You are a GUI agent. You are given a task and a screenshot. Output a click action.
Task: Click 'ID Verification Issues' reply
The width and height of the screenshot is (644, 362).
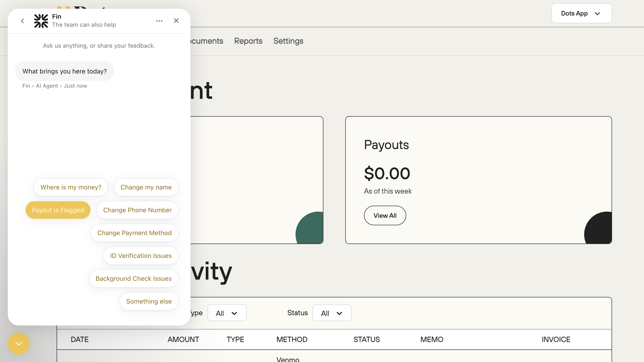(x=141, y=256)
